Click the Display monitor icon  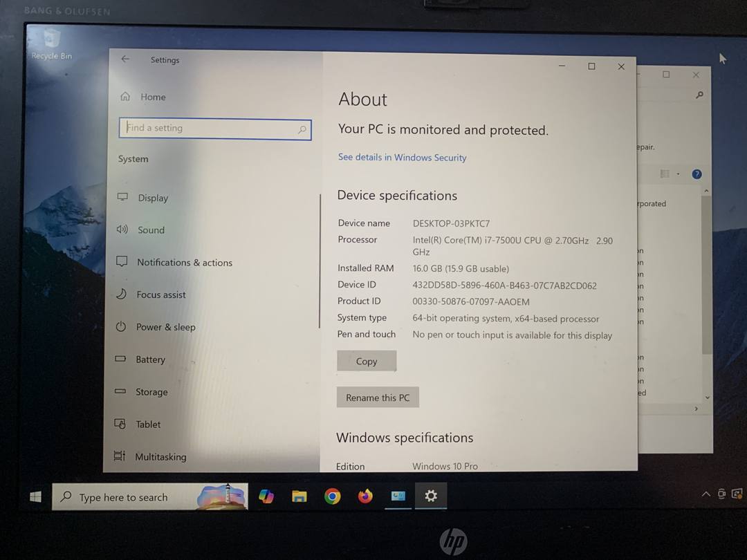tap(122, 196)
